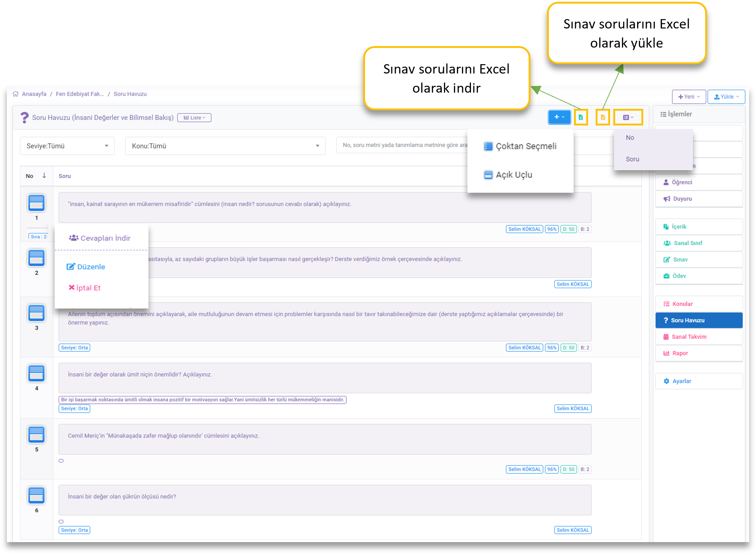
Task: Expand the Konu:Tümü dropdown
Action: pos(225,146)
